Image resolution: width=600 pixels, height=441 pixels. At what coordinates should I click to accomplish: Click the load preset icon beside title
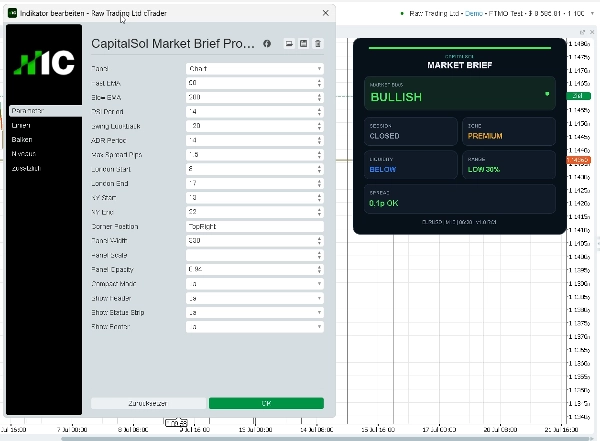tap(289, 44)
